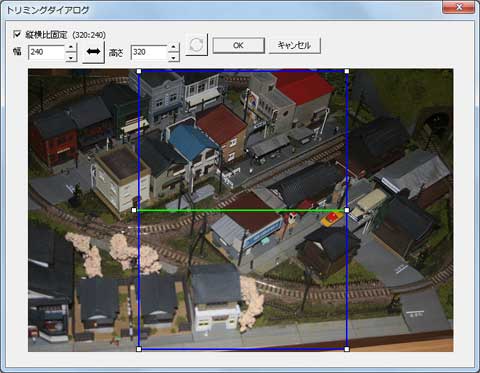
Task: Click the (320:240) ratio label text
Action: point(89,35)
